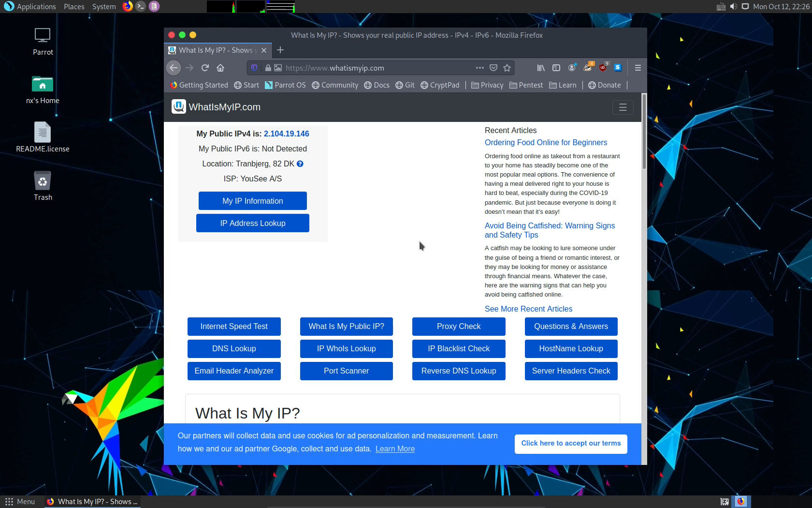This screenshot has height=508, width=812.
Task: Open Port Scanner tool
Action: point(347,371)
